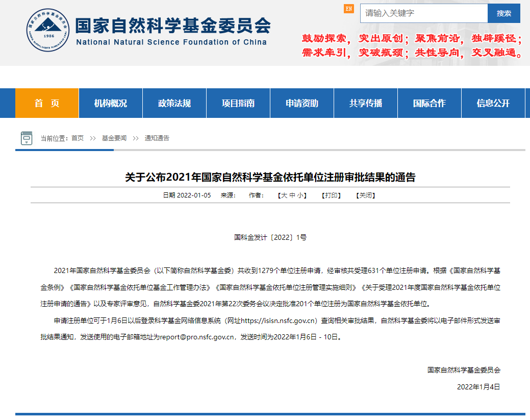Image resolution: width=530 pixels, height=420 pixels.
Task: Open the 申请资助 menu
Action: click(x=302, y=103)
